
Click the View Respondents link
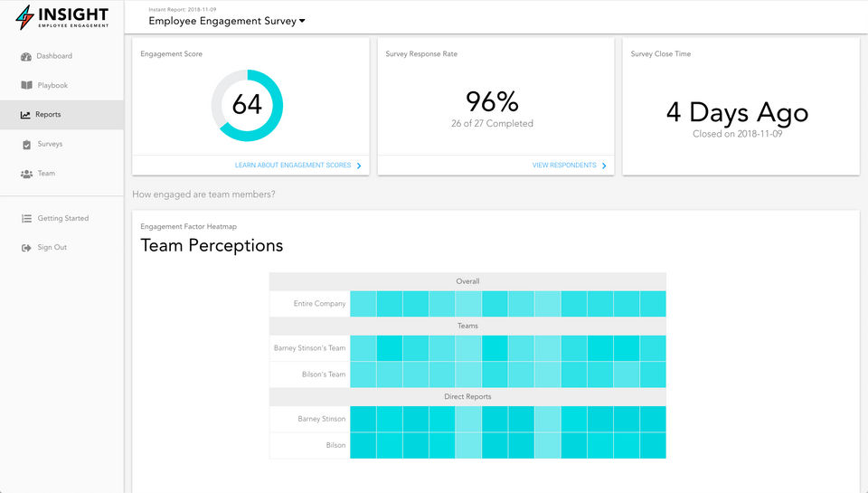coord(563,166)
